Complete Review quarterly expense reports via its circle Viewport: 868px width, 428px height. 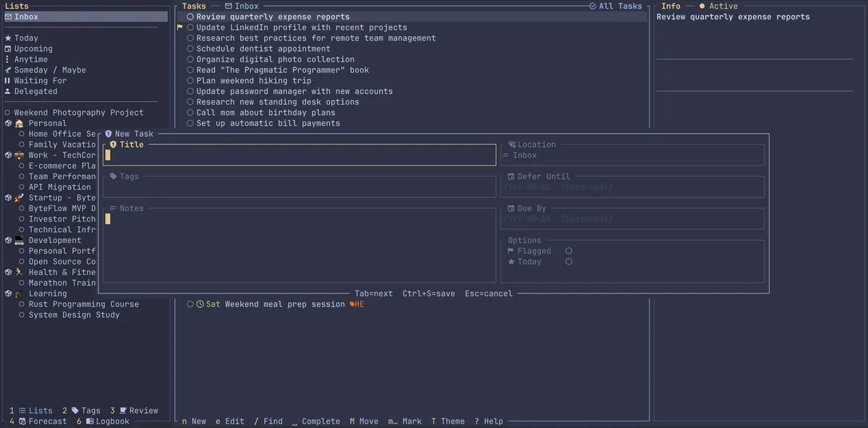coord(190,17)
